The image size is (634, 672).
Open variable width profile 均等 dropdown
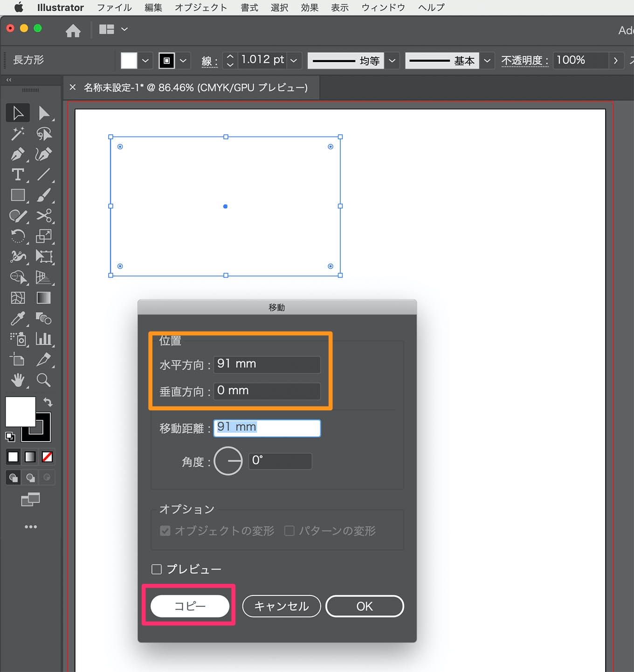tap(392, 61)
